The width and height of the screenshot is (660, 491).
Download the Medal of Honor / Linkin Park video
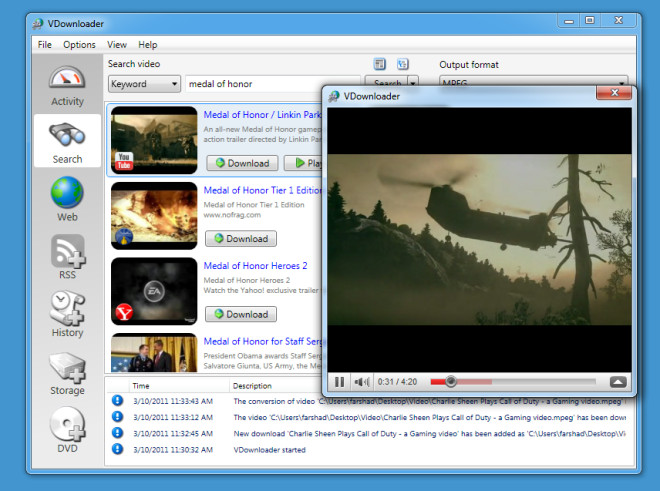pyautogui.click(x=242, y=163)
